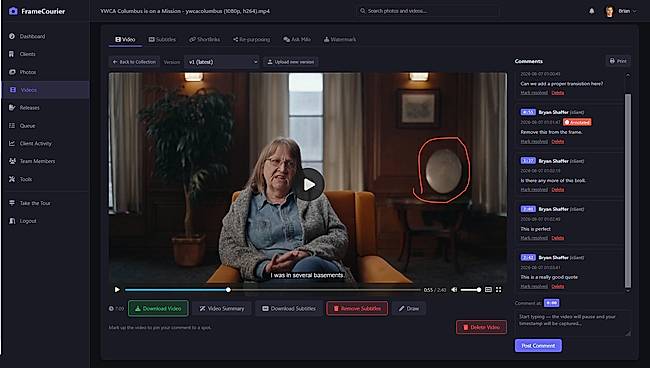
Task: Switch to the Subtitles tab
Action: click(162, 39)
